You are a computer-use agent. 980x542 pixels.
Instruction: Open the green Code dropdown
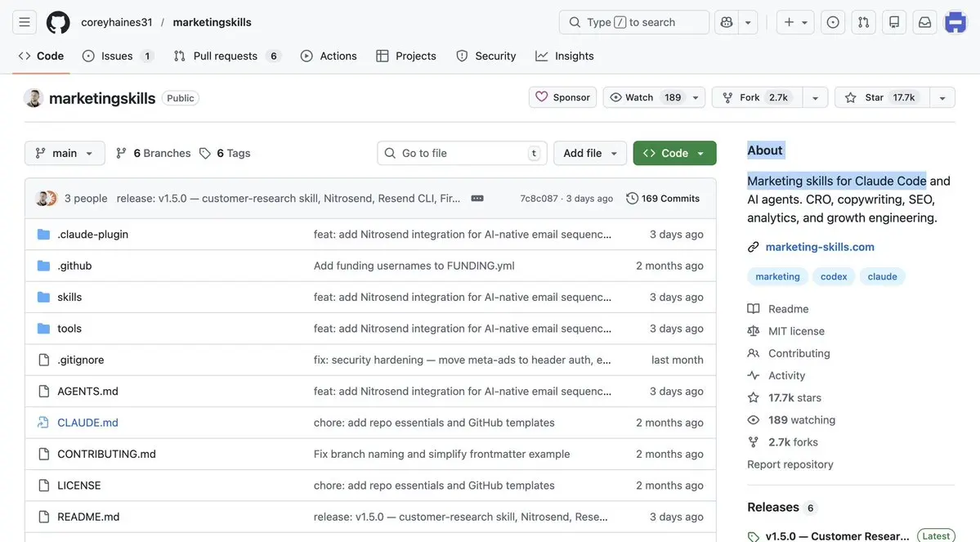674,153
